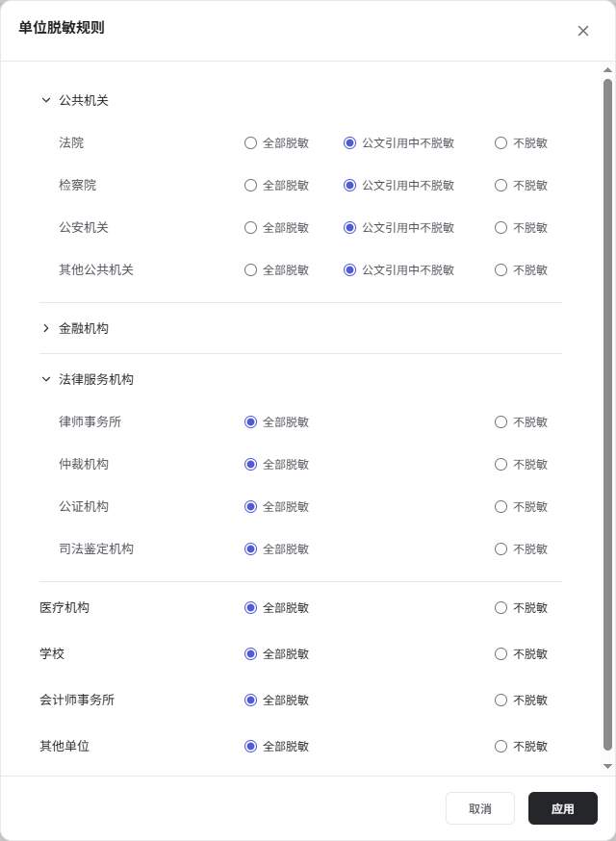Click the 公证机构 row label
This screenshot has height=841, width=616.
pos(84,507)
